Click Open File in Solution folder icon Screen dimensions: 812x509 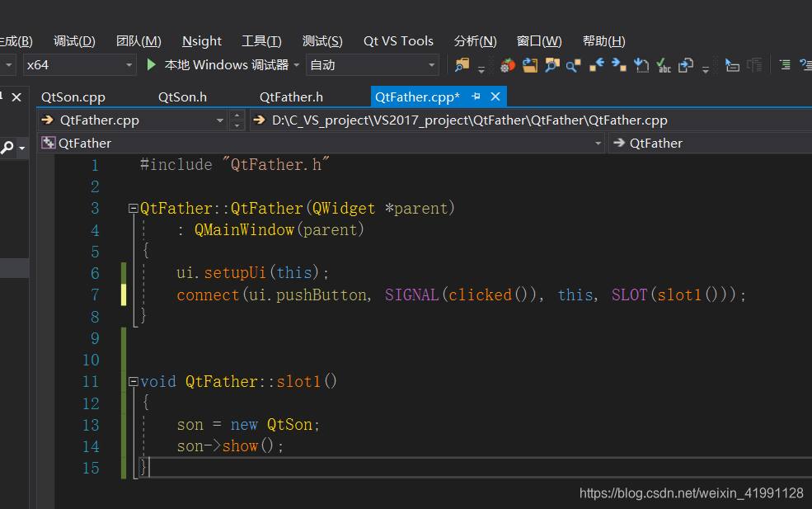pos(530,65)
